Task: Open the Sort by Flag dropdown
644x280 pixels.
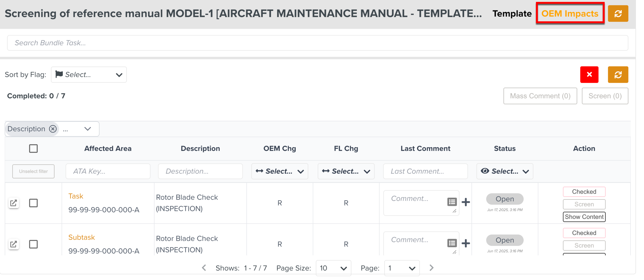Action: pyautogui.click(x=89, y=75)
